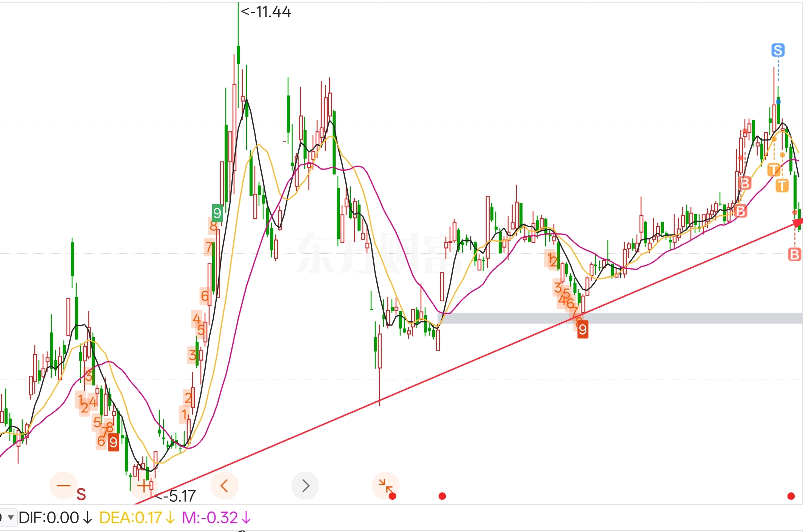Tap the 11.44 high price label
The height and width of the screenshot is (532, 803).
(266, 12)
